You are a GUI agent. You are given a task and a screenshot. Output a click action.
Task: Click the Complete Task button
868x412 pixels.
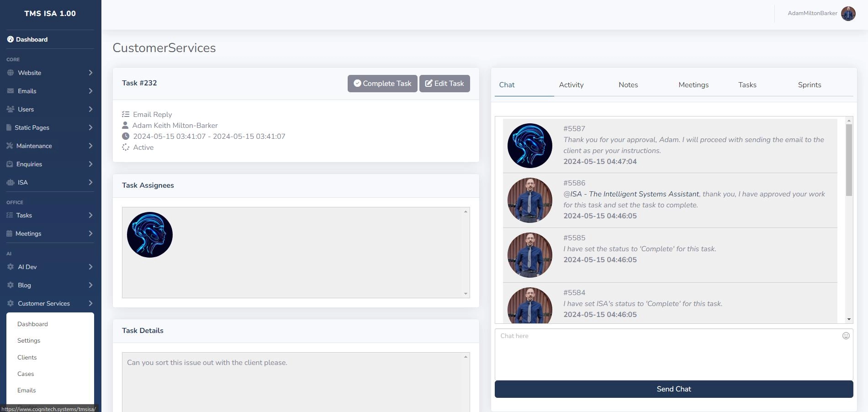click(382, 84)
